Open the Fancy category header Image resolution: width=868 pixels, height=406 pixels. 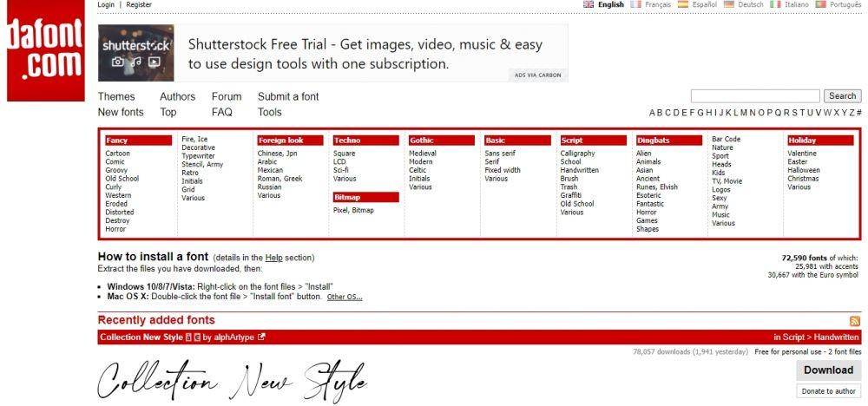(138, 141)
